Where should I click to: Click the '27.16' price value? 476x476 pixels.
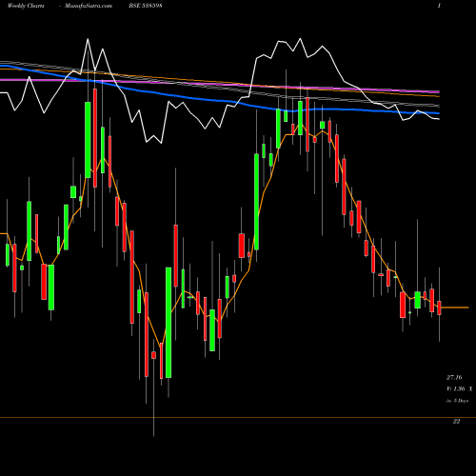pyautogui.click(x=454, y=377)
